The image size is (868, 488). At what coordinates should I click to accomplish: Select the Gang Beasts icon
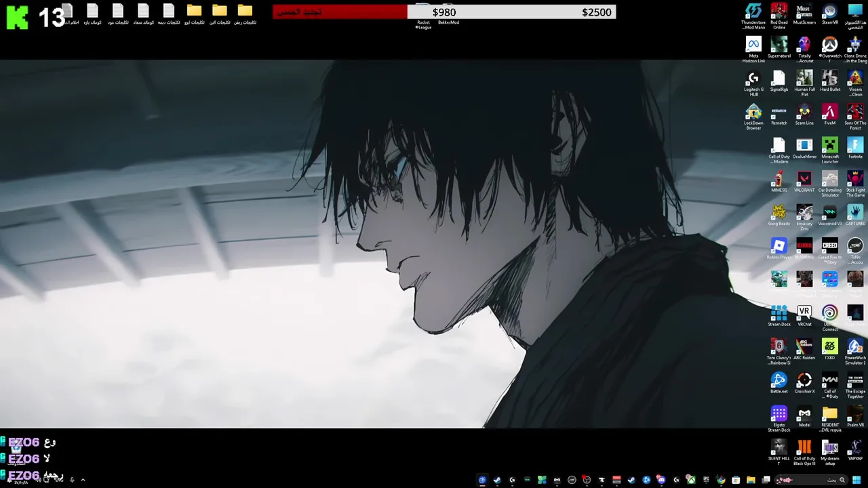tap(778, 216)
